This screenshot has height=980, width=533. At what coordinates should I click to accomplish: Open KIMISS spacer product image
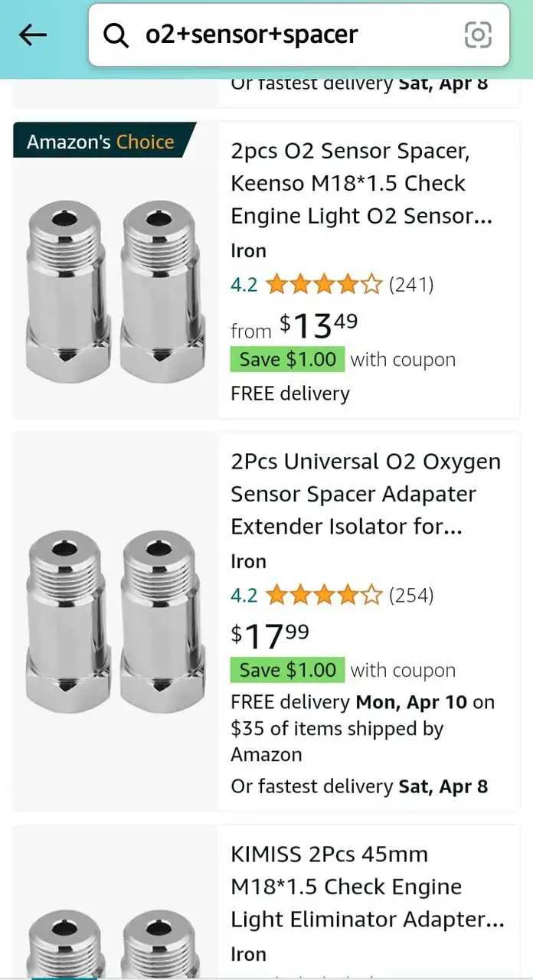click(x=116, y=940)
